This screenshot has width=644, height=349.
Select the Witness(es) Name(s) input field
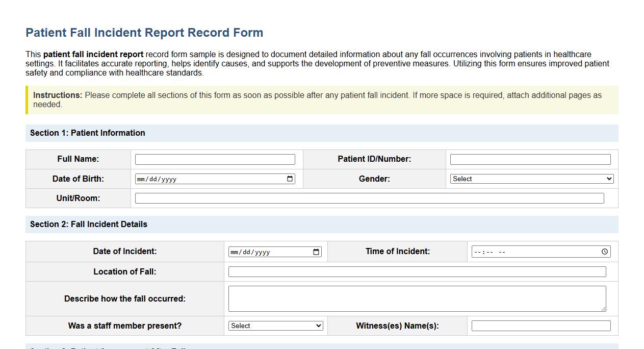pos(540,325)
